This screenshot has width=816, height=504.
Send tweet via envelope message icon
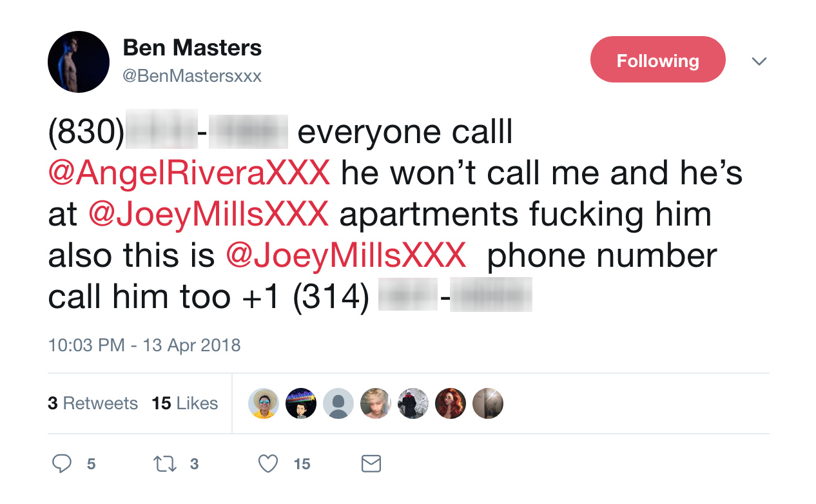(x=371, y=463)
